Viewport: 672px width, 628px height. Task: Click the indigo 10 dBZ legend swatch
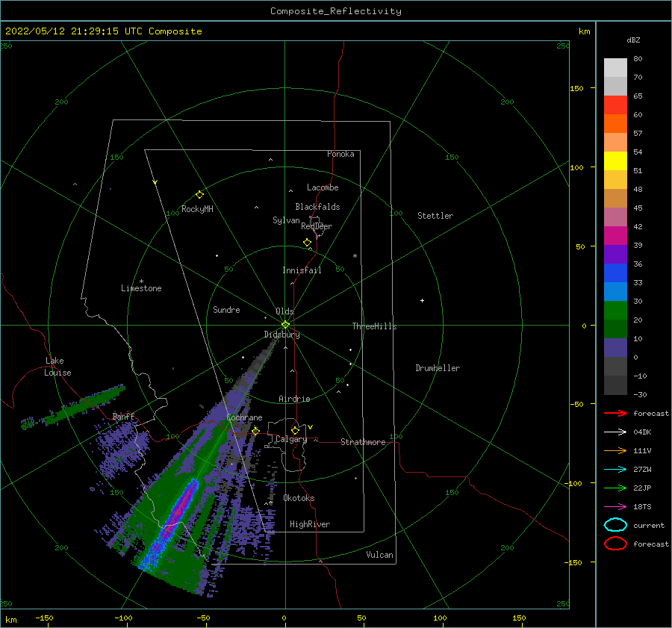(x=615, y=348)
